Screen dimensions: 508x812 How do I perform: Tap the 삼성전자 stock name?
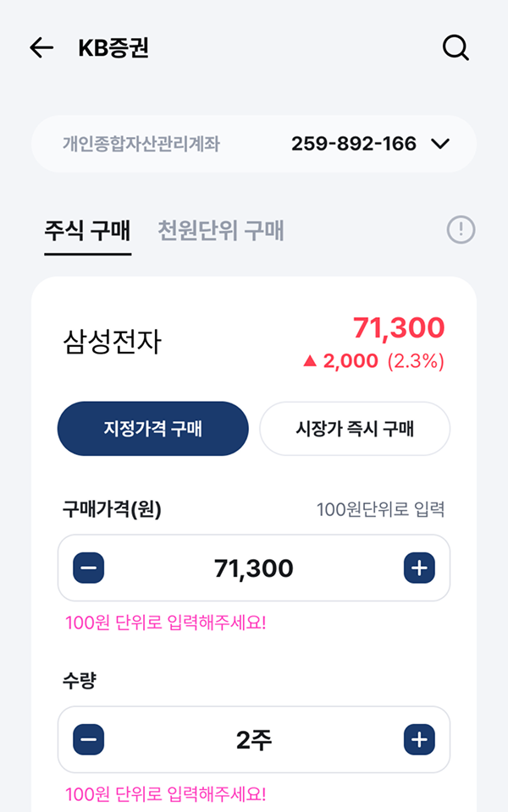[x=112, y=342]
